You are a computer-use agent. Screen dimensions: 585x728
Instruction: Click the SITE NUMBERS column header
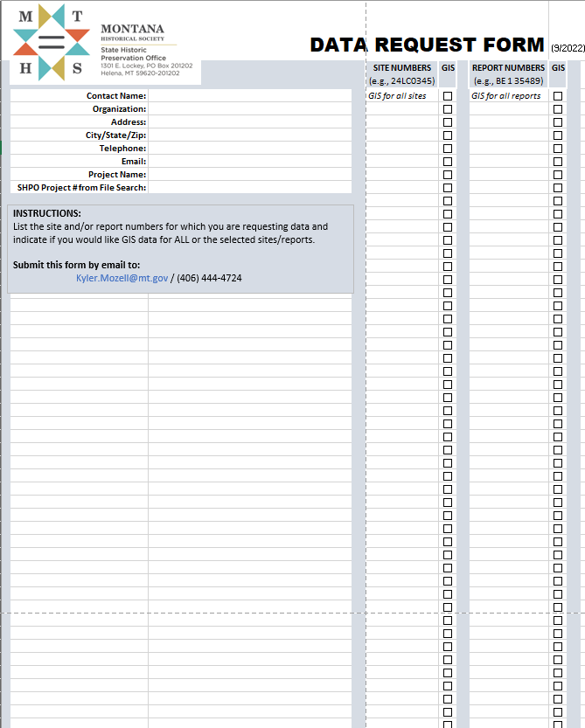click(x=401, y=68)
